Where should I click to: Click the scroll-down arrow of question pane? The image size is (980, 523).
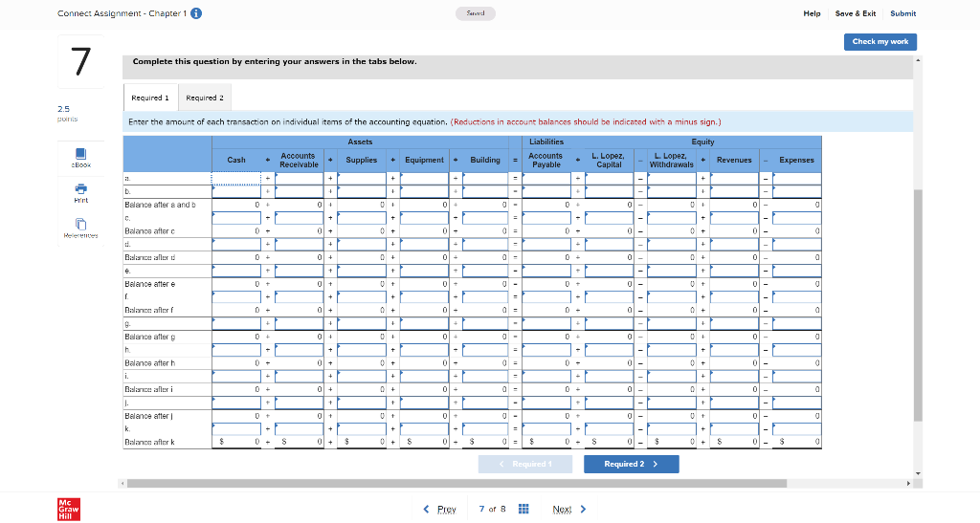click(x=918, y=473)
